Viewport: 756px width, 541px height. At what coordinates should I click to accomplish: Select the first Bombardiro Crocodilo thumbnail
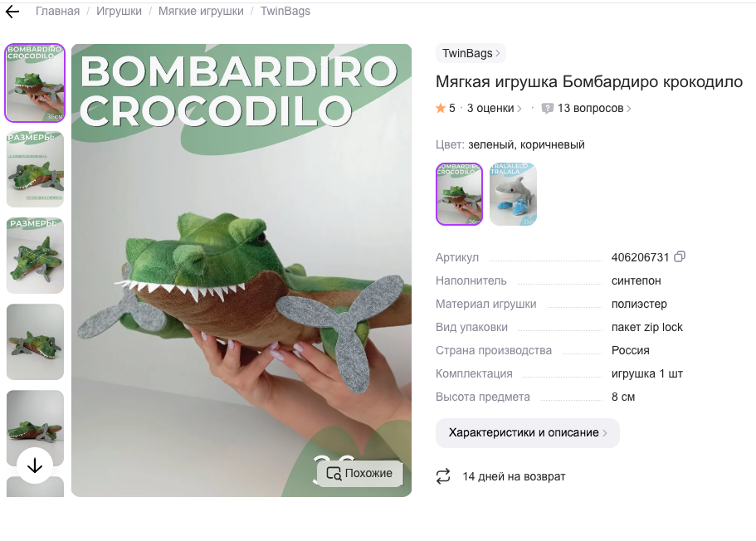point(35,83)
